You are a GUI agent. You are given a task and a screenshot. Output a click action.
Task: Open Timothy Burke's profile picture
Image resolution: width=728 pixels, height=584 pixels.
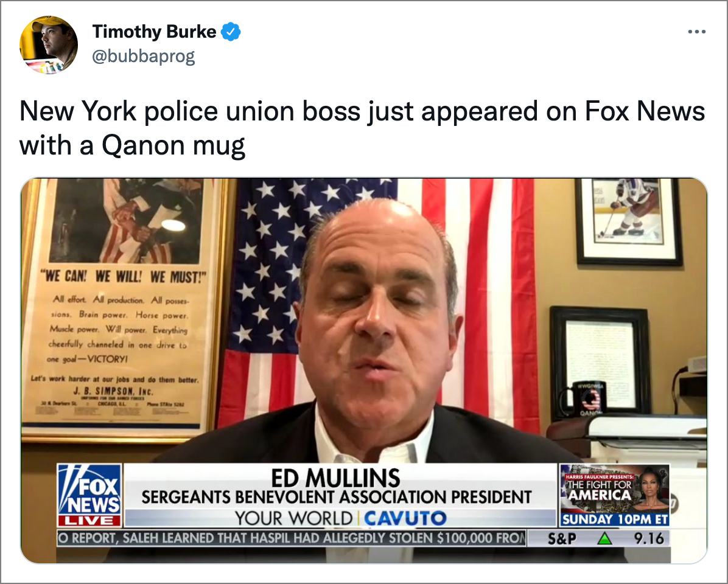tap(48, 44)
